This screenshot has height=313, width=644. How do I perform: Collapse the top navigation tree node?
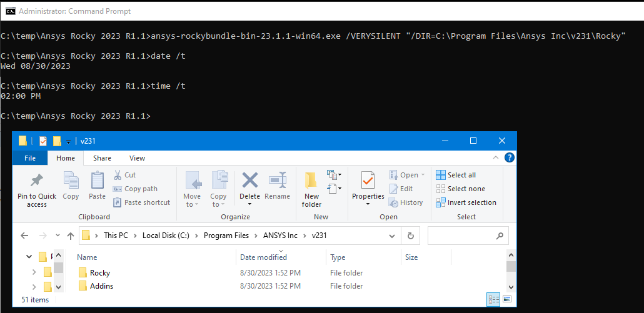coord(29,257)
